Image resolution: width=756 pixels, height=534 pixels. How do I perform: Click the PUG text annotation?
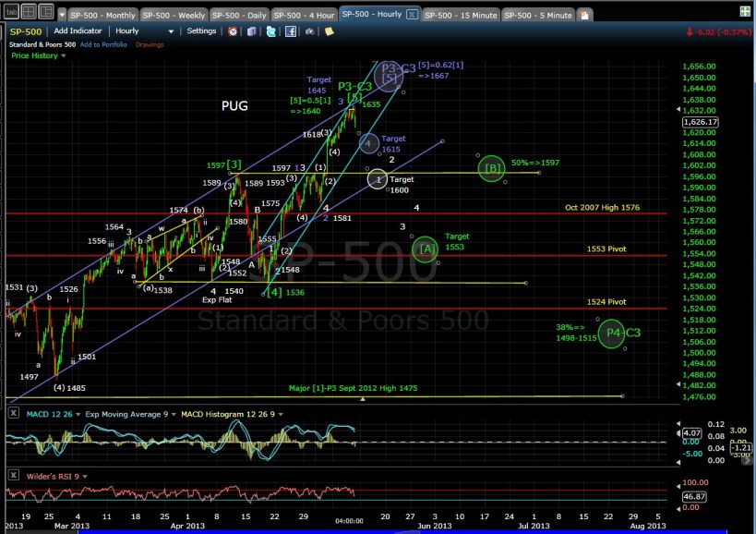[x=234, y=106]
